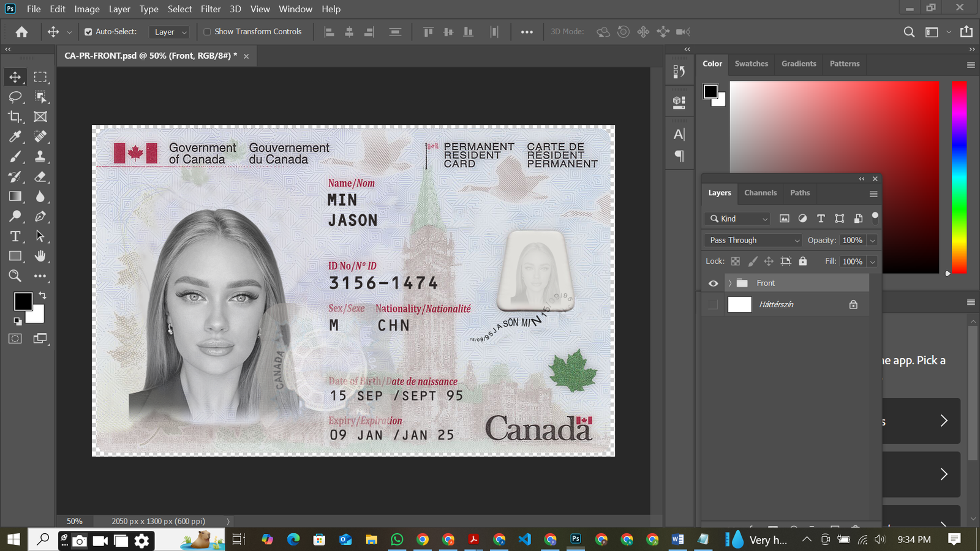Open the Filter menu
980x551 pixels.
(x=211, y=9)
